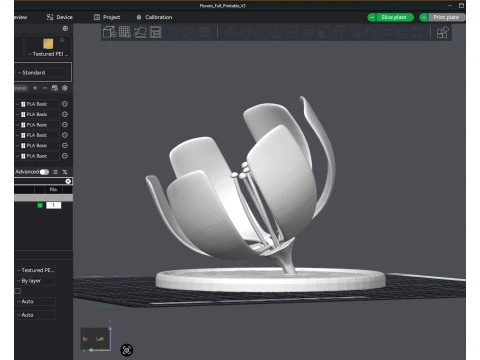
Task: Click the Auto orient toolbar icon
Action: (140, 32)
